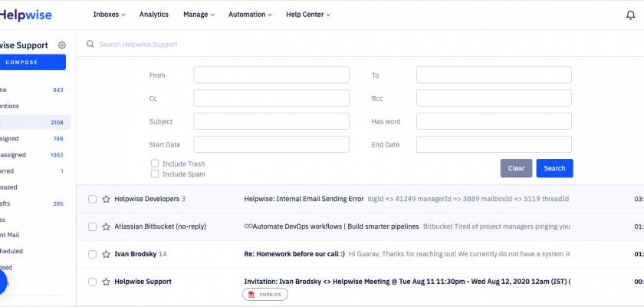Star the Helpwise Support invitation email
Image resolution: width=644 pixels, height=307 pixels.
click(x=107, y=282)
